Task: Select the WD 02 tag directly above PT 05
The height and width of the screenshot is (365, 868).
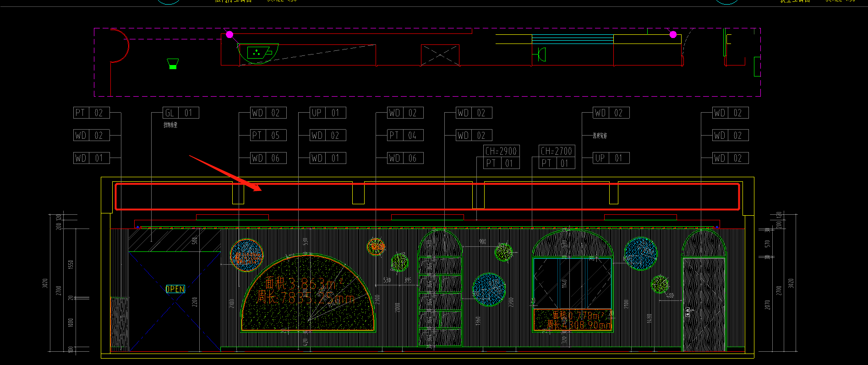Action: (268, 113)
